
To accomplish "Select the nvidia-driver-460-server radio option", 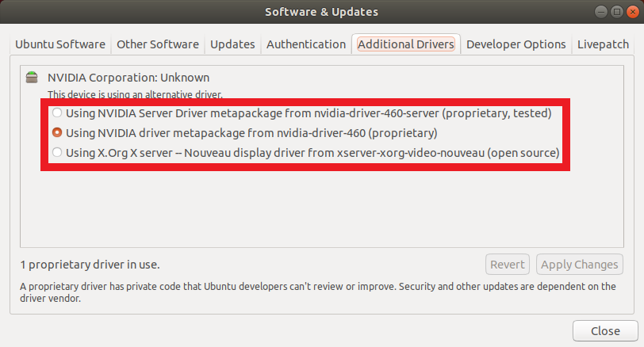I will (x=57, y=113).
